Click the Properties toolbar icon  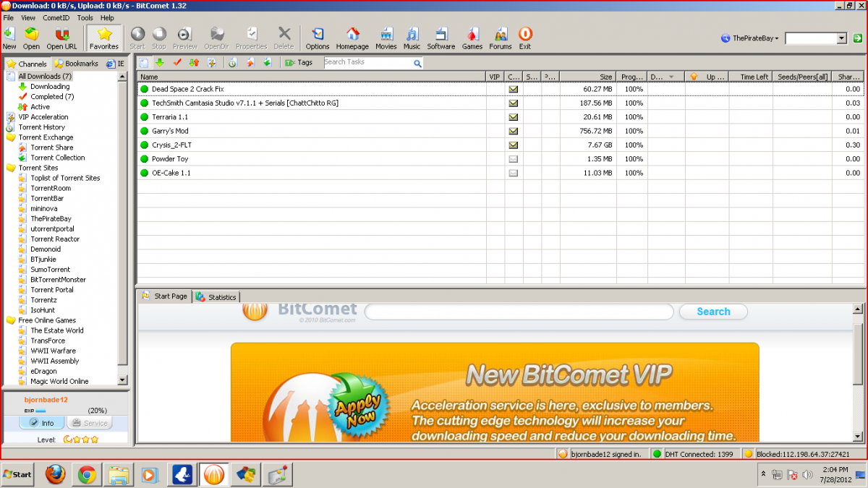[251, 38]
